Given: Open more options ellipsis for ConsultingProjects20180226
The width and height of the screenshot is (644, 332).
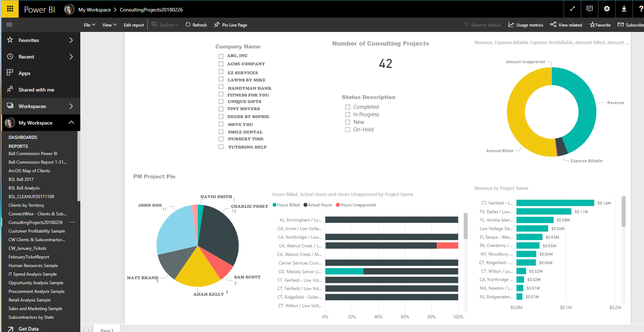Looking at the screenshot, I should pyautogui.click(x=72, y=223).
